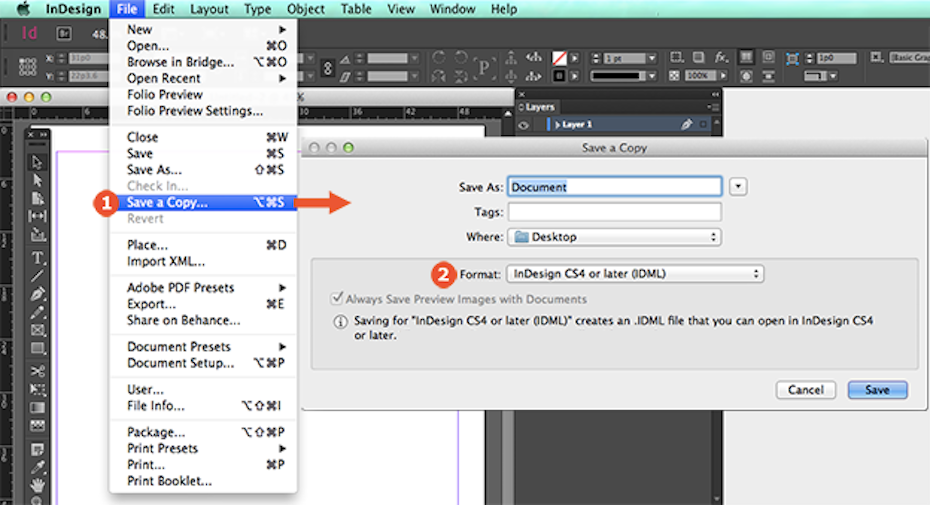Screen dimensions: 930x505
Task: Select the Line tool
Action: pos(38,276)
